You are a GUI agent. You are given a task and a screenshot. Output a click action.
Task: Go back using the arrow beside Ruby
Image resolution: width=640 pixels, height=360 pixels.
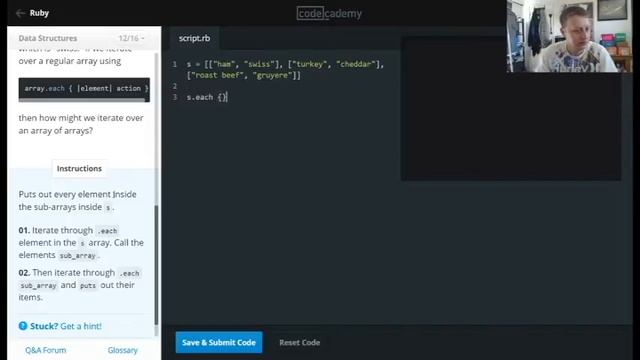click(x=20, y=13)
